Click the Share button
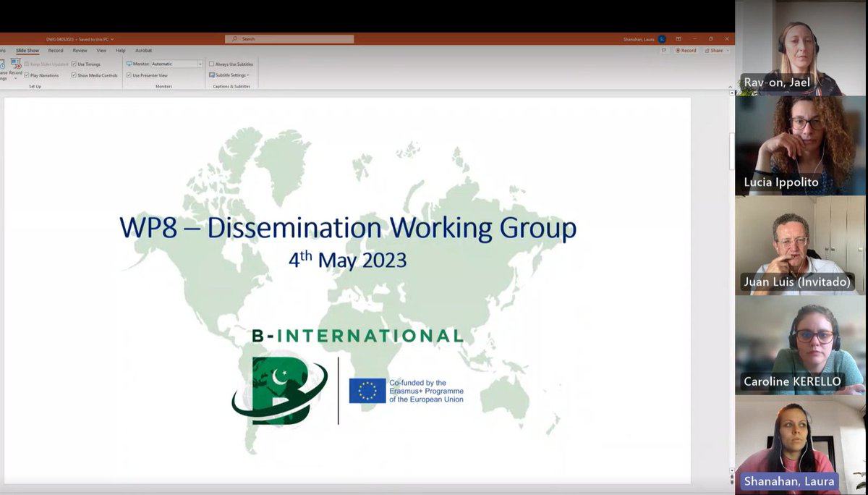Screen dimensions: 868x495 (714, 51)
